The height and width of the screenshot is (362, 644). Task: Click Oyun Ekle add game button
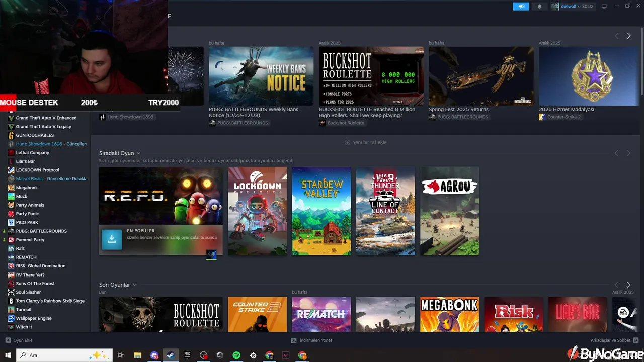(19, 340)
